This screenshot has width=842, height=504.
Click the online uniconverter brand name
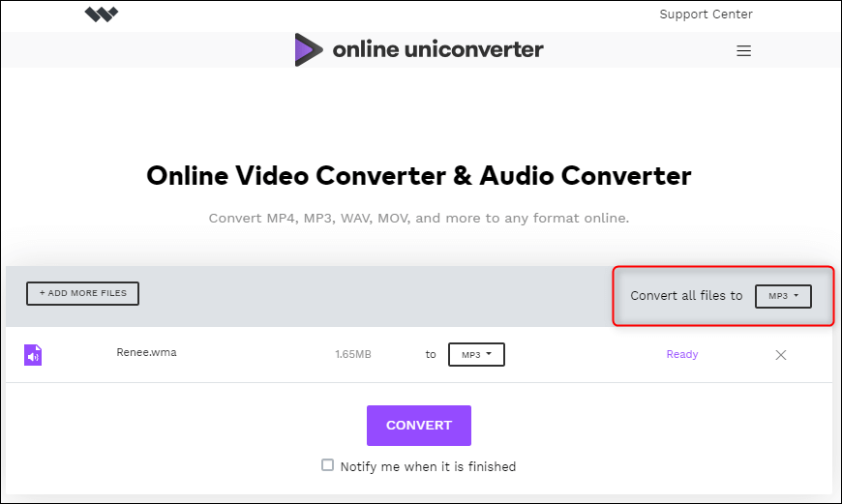click(437, 49)
